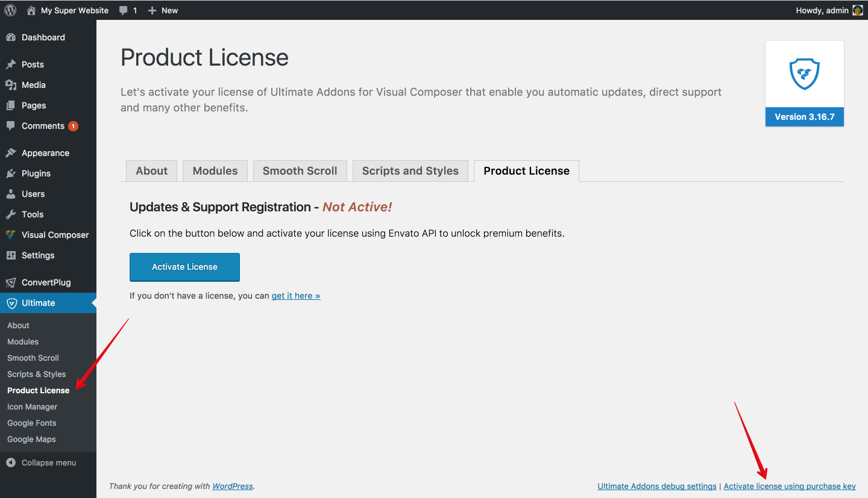
Task: Click the Version 3.16.7 label
Action: pos(805,117)
